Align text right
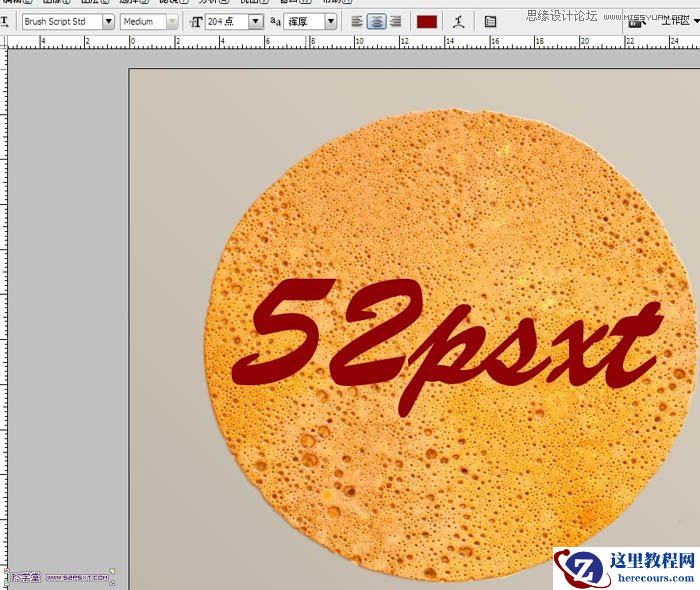 [x=396, y=21]
